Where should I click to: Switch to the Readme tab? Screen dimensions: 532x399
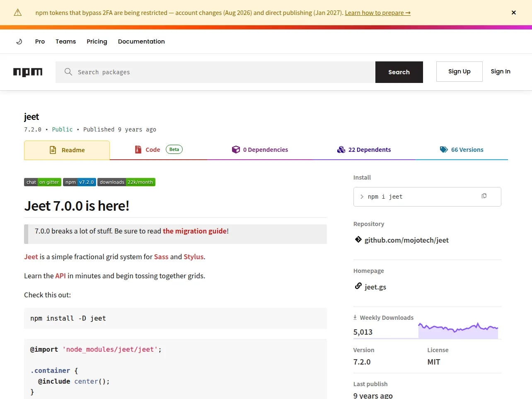point(67,150)
